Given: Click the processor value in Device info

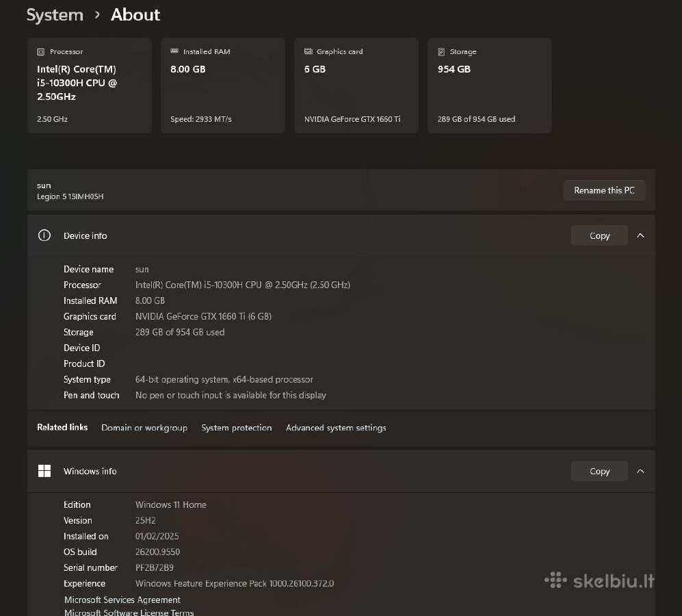Looking at the screenshot, I should point(243,285).
